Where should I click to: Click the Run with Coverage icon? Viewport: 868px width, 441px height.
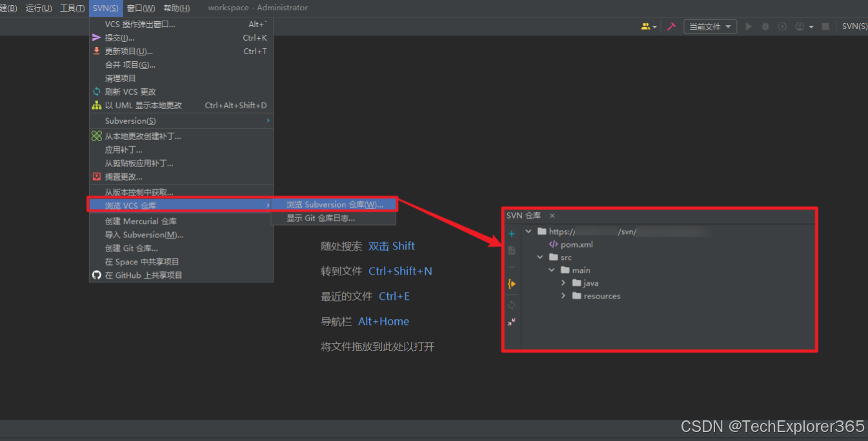pos(782,26)
